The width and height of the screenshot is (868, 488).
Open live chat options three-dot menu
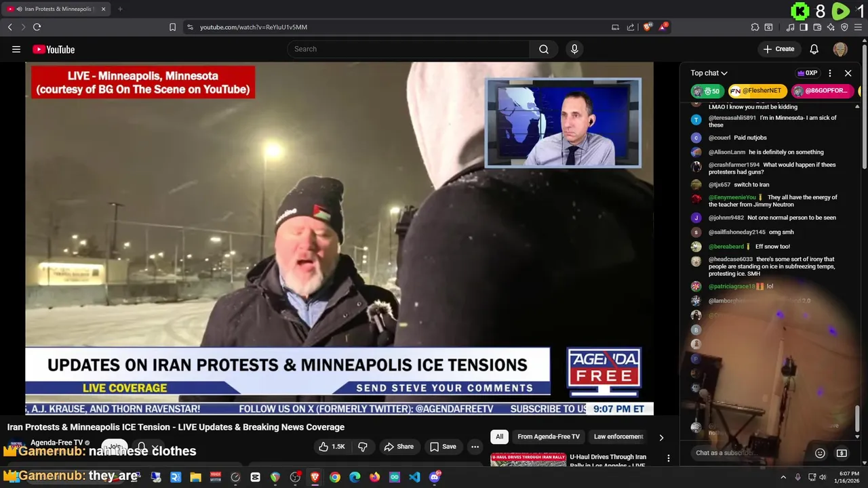[x=830, y=73]
